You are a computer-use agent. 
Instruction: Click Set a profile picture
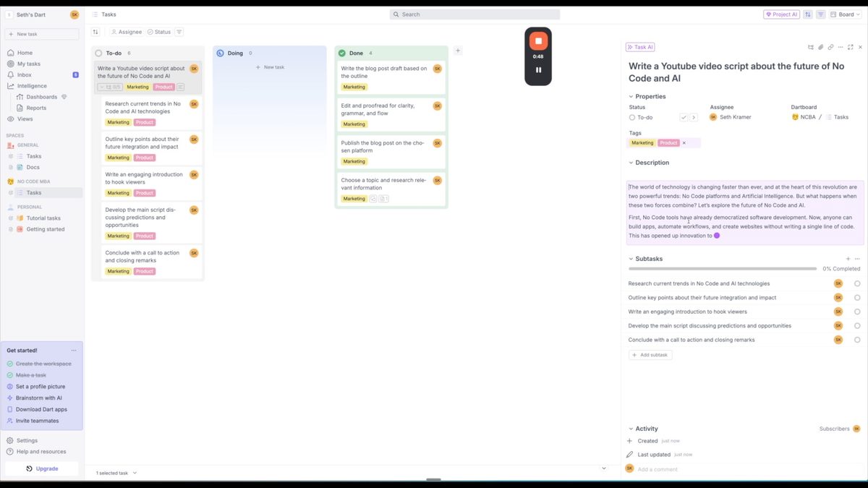click(41, 387)
